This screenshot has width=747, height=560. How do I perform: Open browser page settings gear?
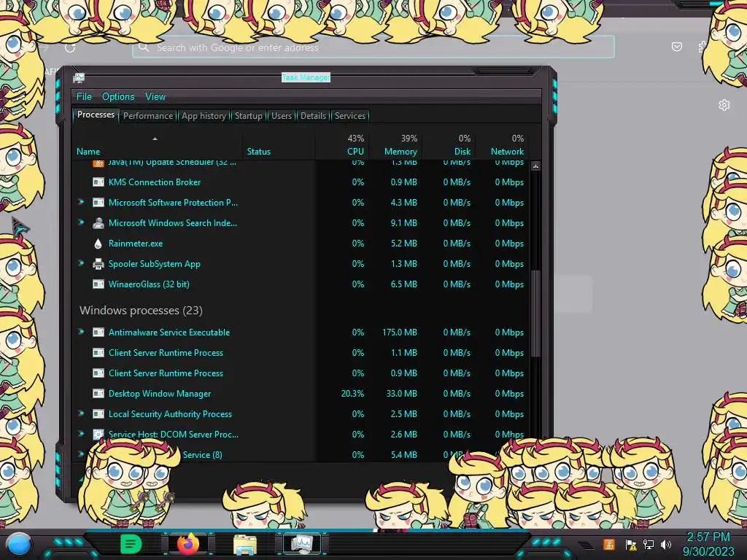coord(724,105)
